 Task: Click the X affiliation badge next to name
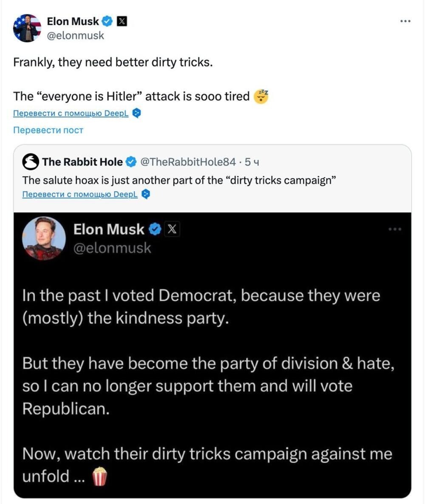122,21
